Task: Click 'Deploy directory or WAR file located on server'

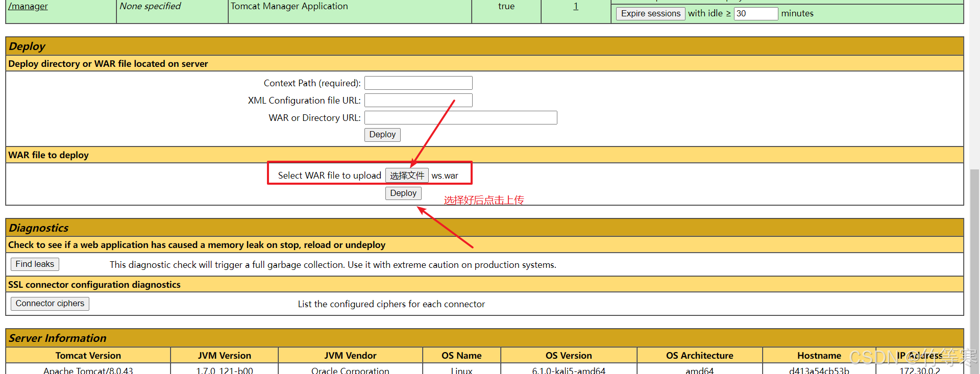Action: point(108,64)
